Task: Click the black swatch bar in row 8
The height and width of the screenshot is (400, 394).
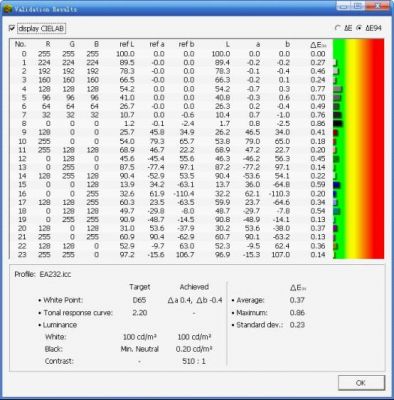Action: click(x=338, y=123)
